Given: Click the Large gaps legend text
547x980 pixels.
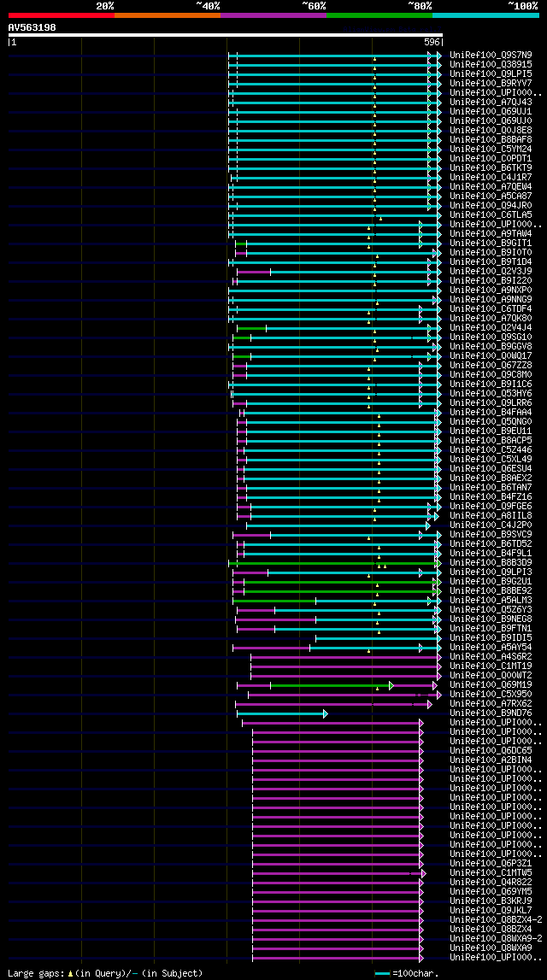Looking at the screenshot, I should tap(106, 973).
